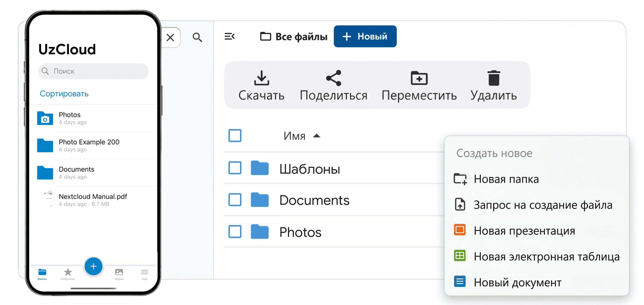644x305 pixels.
Task: Click the file upload request icon
Action: pyautogui.click(x=460, y=204)
